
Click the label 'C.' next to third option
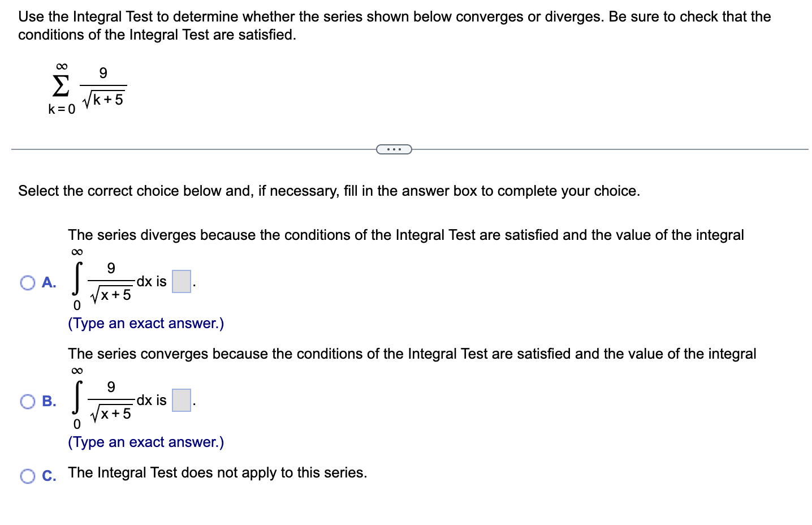(x=49, y=476)
